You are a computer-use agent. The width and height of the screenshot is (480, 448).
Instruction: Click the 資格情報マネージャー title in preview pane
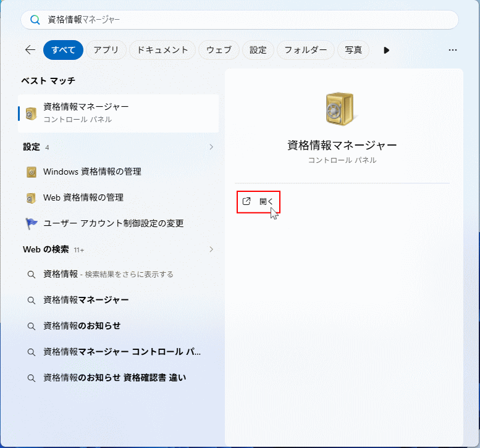pos(342,145)
